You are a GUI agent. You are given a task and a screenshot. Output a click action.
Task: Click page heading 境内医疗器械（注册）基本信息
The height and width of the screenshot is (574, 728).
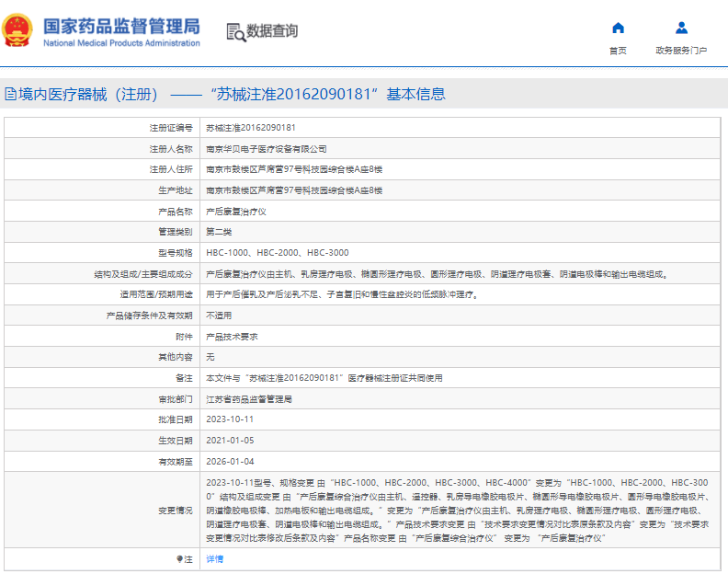pyautogui.click(x=232, y=95)
